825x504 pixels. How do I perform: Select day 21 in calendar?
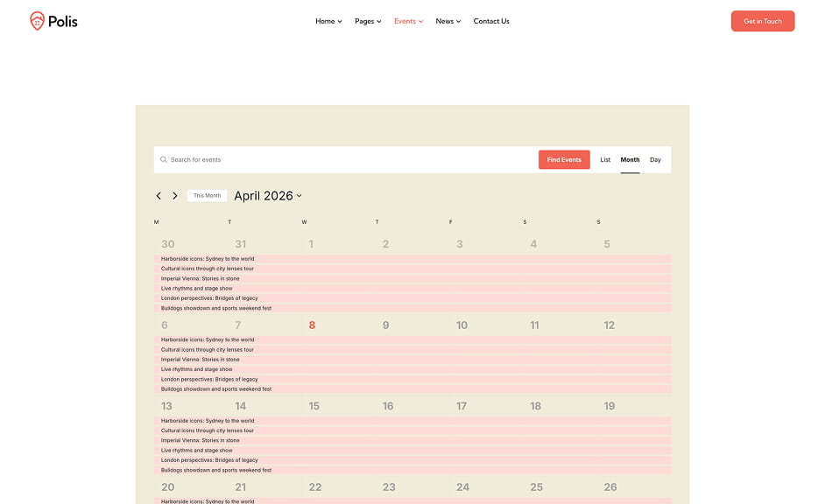[x=241, y=486]
